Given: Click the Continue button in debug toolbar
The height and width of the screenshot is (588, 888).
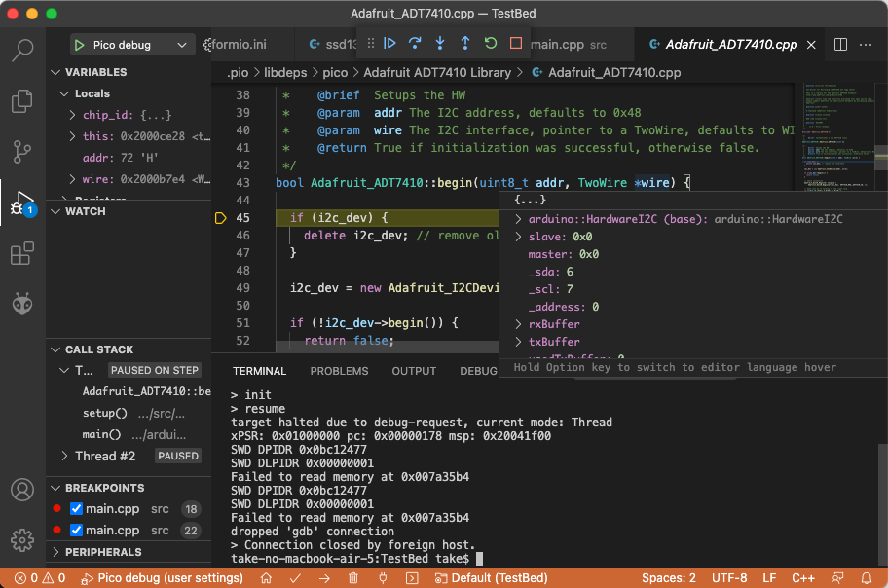Looking at the screenshot, I should tap(389, 43).
